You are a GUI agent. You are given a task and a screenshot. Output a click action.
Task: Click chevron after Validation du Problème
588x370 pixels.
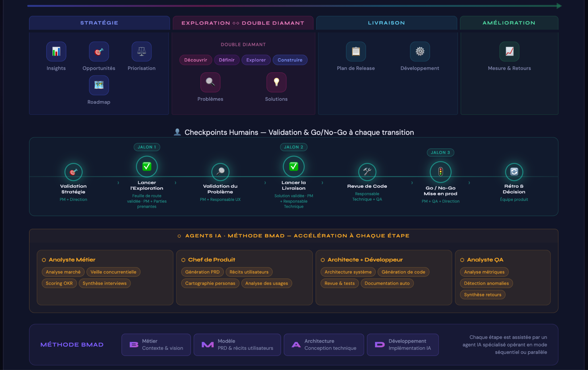pyautogui.click(x=265, y=183)
